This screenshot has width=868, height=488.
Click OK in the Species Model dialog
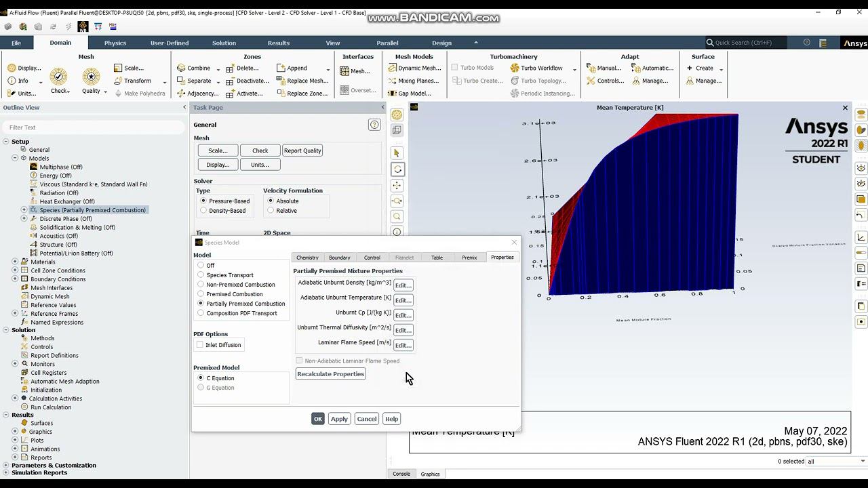pyautogui.click(x=318, y=419)
